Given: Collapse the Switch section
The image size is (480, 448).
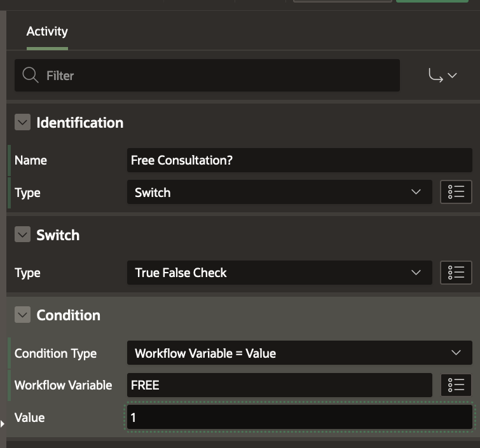Looking at the screenshot, I should [x=22, y=235].
